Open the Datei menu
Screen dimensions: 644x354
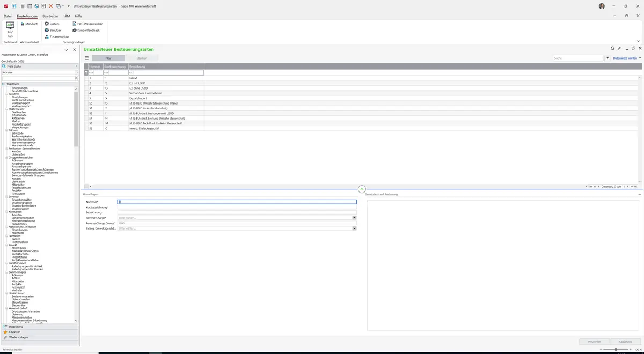8,16
